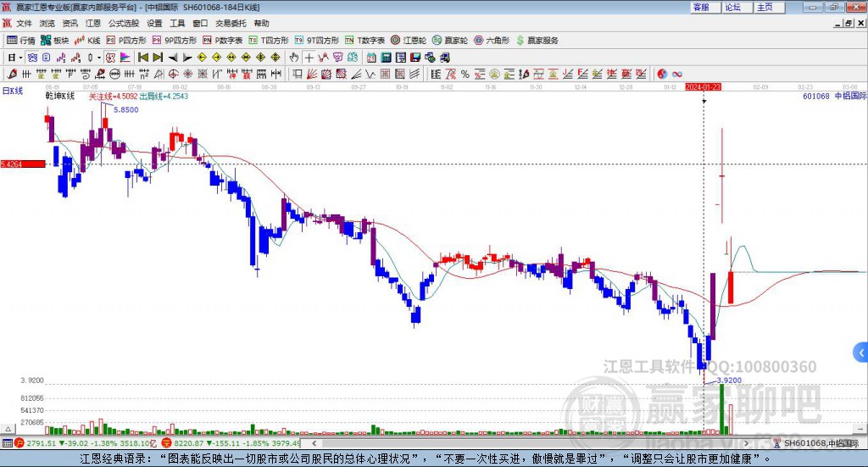This screenshot has width=868, height=467.
Task: Click the 出局线=4.2543 label
Action: point(164,97)
